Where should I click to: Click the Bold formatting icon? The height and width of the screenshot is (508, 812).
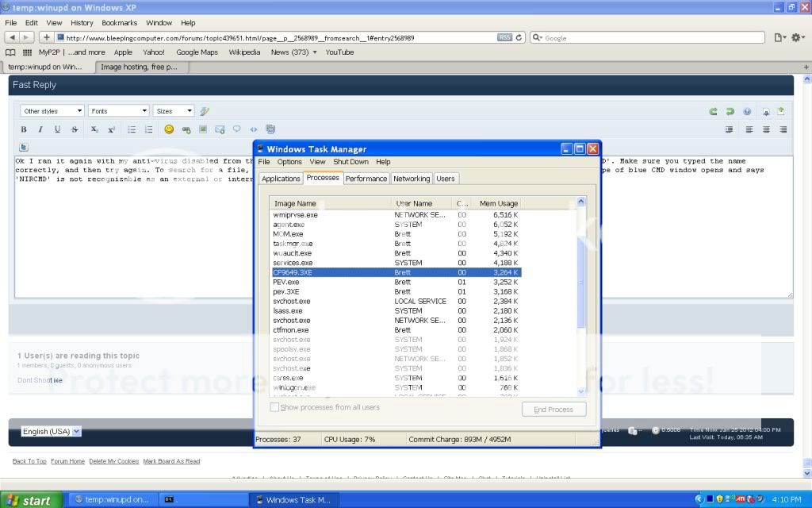click(24, 129)
